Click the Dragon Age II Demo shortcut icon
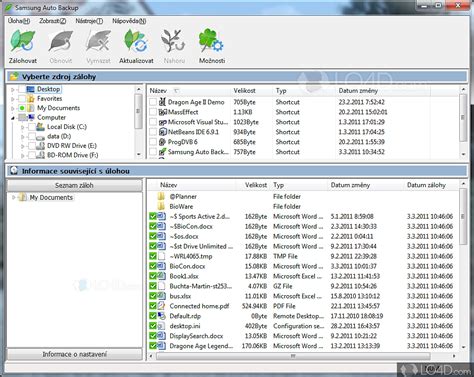 tap(162, 102)
